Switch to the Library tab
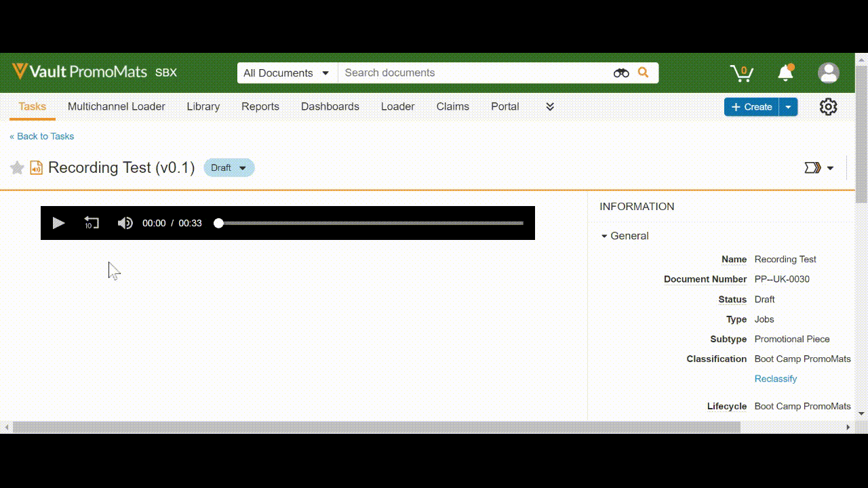Viewport: 868px width, 488px height. point(203,106)
